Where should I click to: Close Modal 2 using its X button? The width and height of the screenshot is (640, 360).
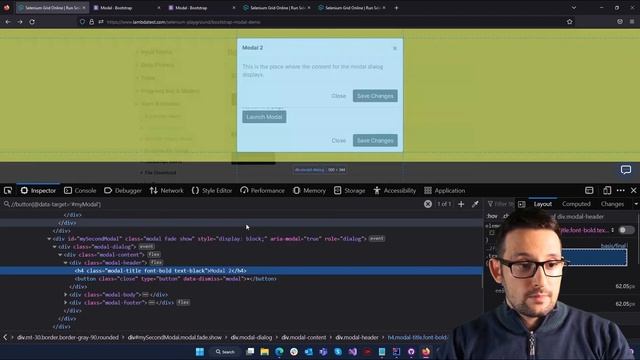395,48
